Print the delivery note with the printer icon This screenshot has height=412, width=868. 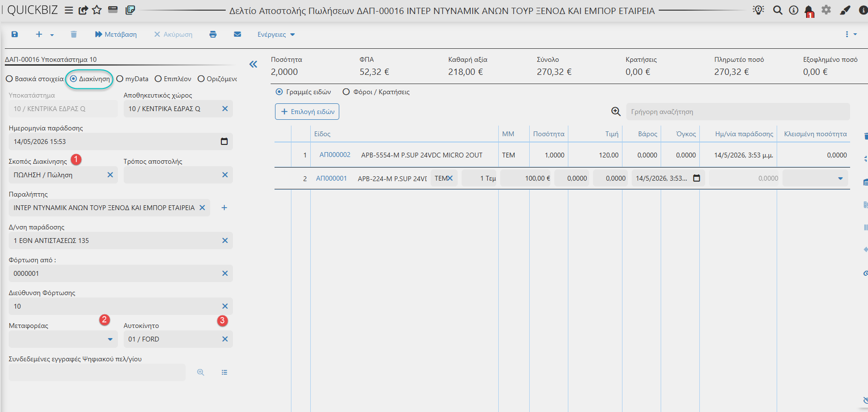pos(213,34)
